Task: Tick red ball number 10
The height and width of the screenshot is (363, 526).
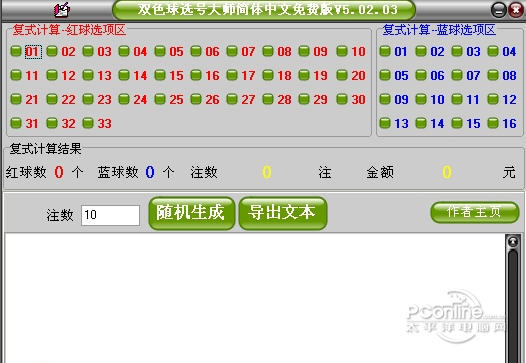Action: point(341,51)
